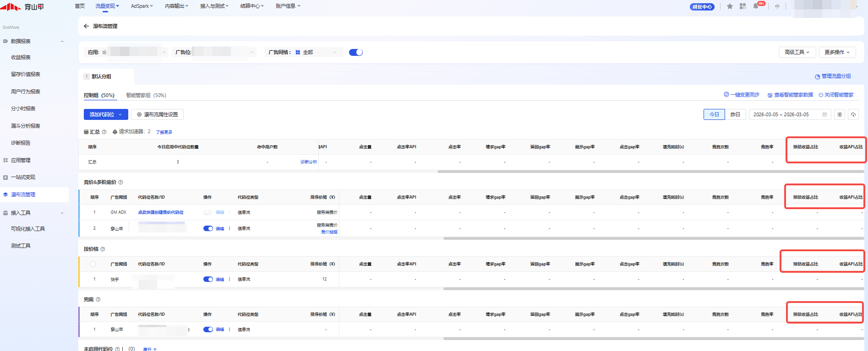Toggle off the 快手 ad slot switch

click(208, 279)
